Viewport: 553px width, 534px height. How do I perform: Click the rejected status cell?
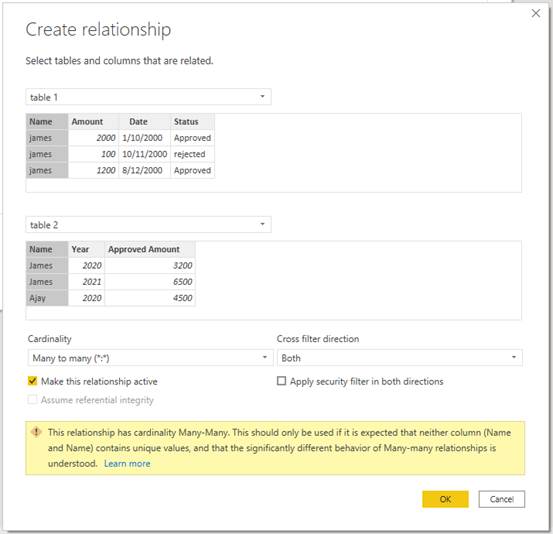(x=193, y=154)
